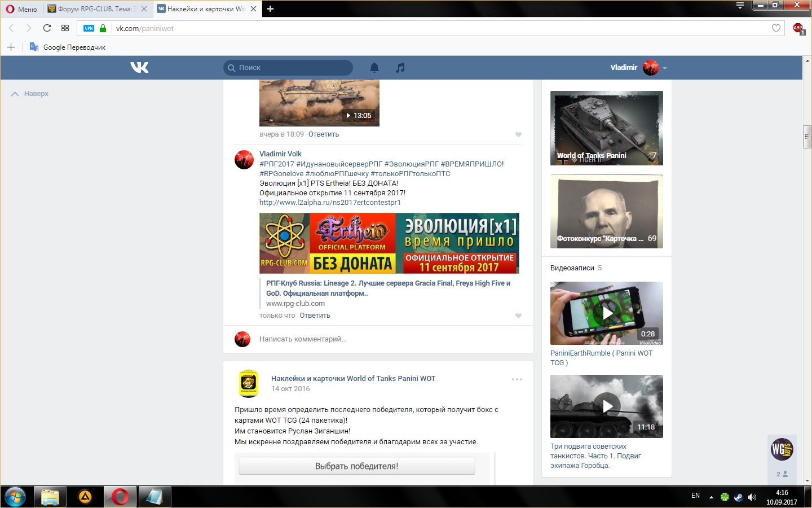Open the Speed Dial start page

pyautogui.click(x=65, y=28)
